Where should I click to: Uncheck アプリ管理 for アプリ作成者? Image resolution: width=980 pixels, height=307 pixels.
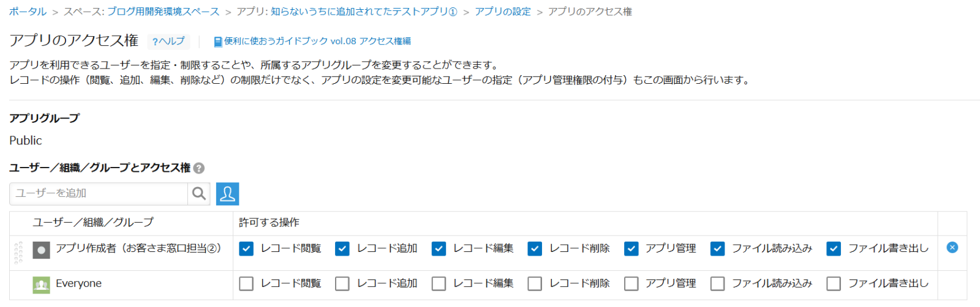[631, 249]
